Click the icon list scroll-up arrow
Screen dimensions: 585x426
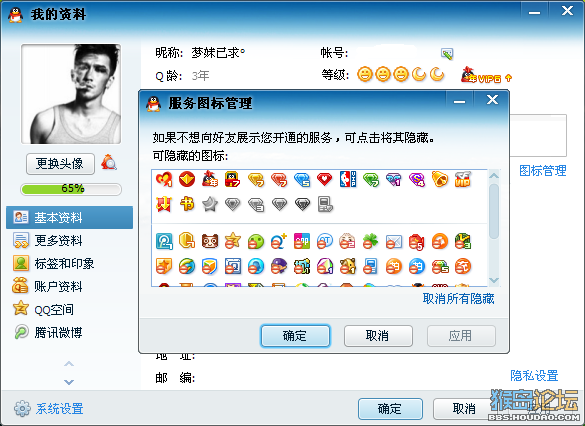(x=494, y=176)
